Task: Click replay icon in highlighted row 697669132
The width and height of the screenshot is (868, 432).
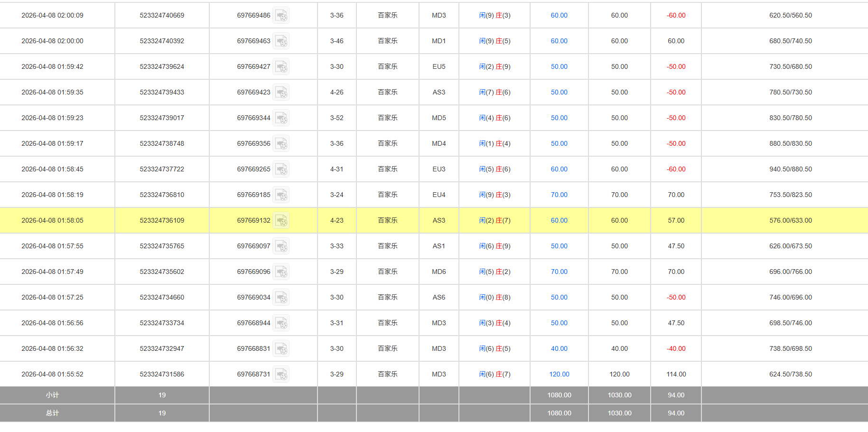Action: (281, 221)
